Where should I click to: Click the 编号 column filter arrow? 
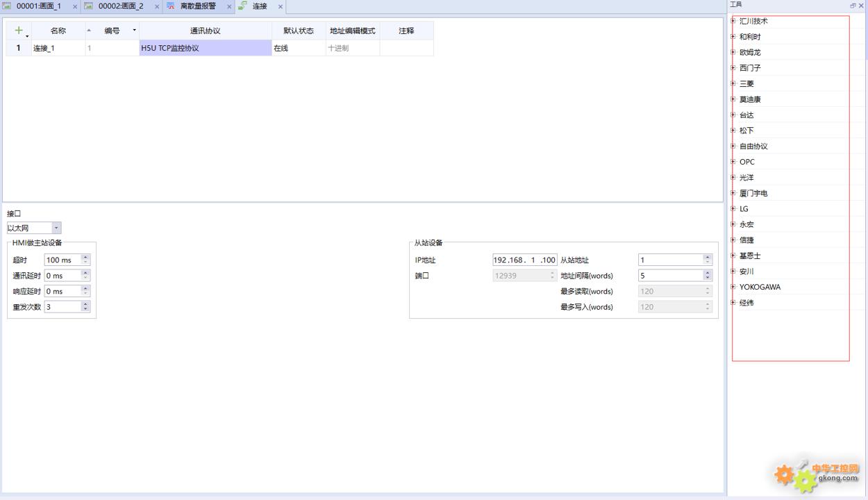(x=134, y=31)
